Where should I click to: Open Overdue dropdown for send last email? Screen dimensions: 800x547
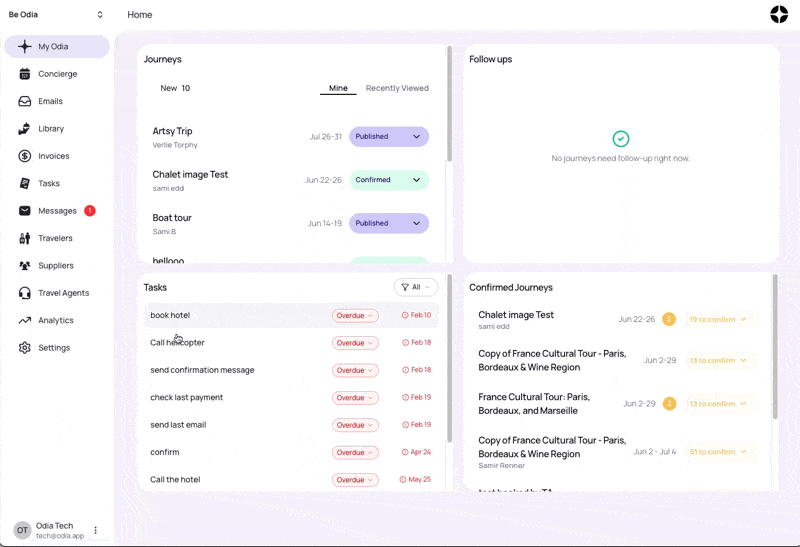click(x=355, y=425)
